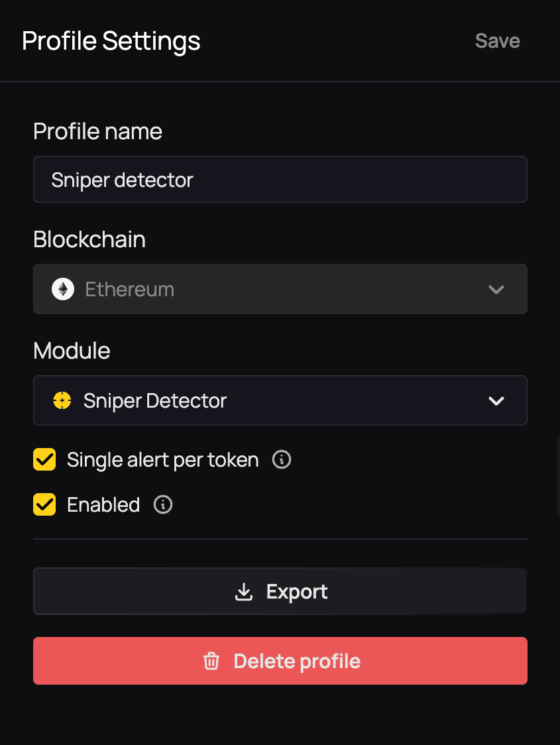Click the info icon next to Enabled
The width and height of the screenshot is (560, 745).
coord(162,504)
